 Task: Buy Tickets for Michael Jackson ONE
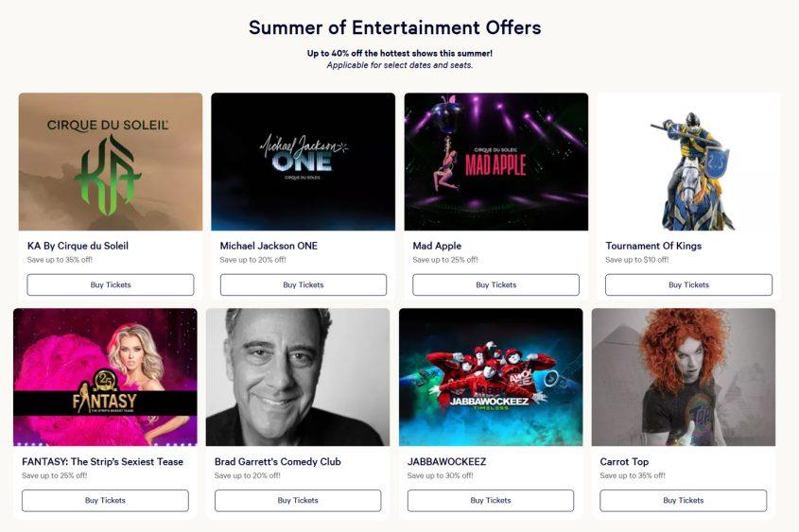304,284
